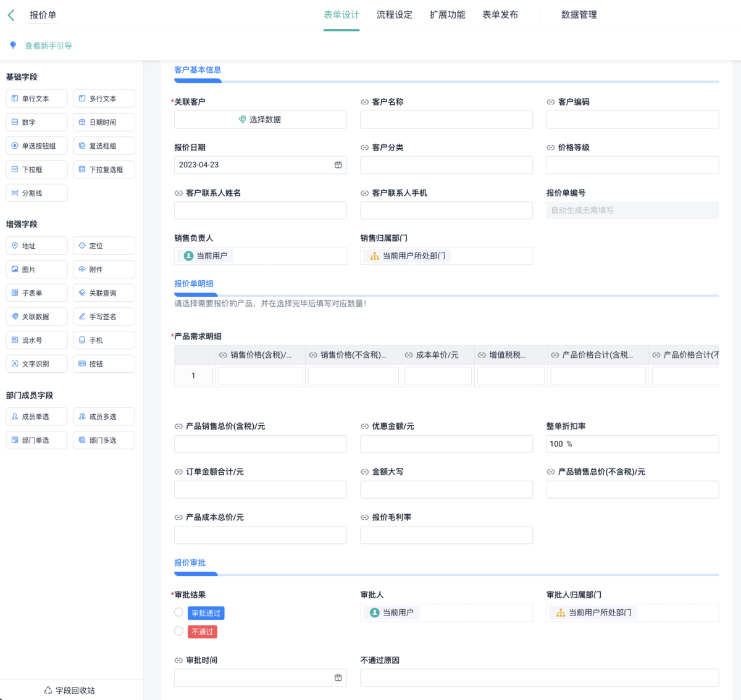741x700 pixels.
Task: Select the 定位 field widget
Action: [x=104, y=246]
